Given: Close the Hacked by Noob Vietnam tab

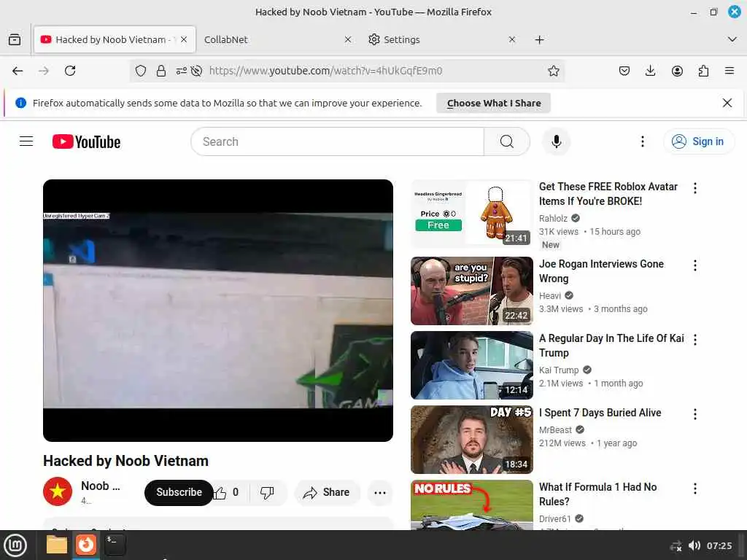Looking at the screenshot, I should [184, 39].
